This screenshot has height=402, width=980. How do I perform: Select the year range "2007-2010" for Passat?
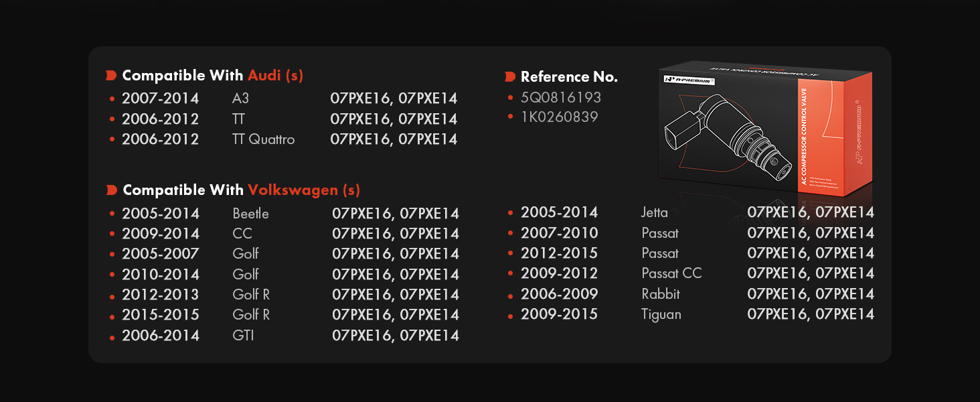tap(560, 233)
